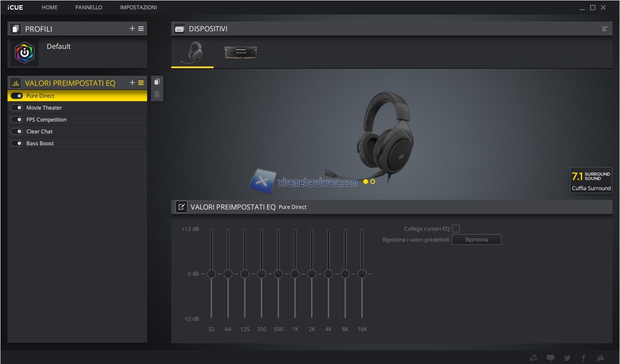Open the Impostazioni menu tab
The width and height of the screenshot is (620, 364).
(x=138, y=7)
